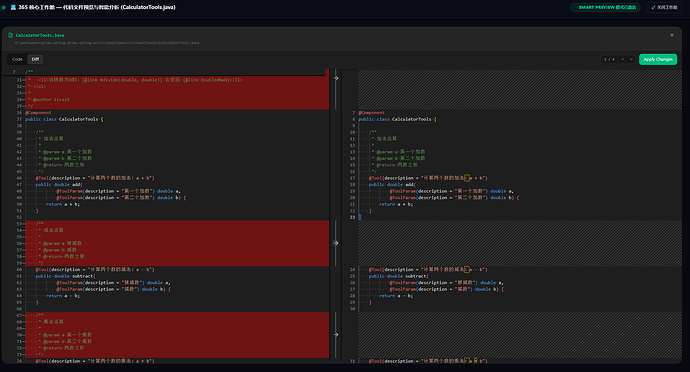Click the SMART PREVIEW badge
Screen dimensions: 690x372
click(606, 7)
